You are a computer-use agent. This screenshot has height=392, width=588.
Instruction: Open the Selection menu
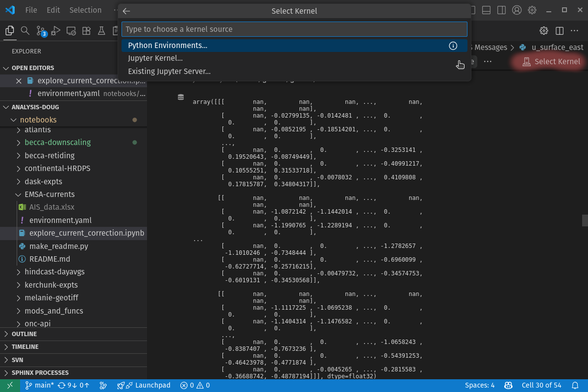coord(85,10)
